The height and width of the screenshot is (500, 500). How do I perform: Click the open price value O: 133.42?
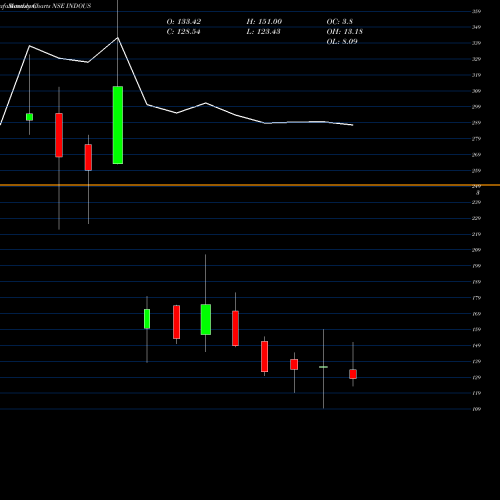tap(184, 22)
